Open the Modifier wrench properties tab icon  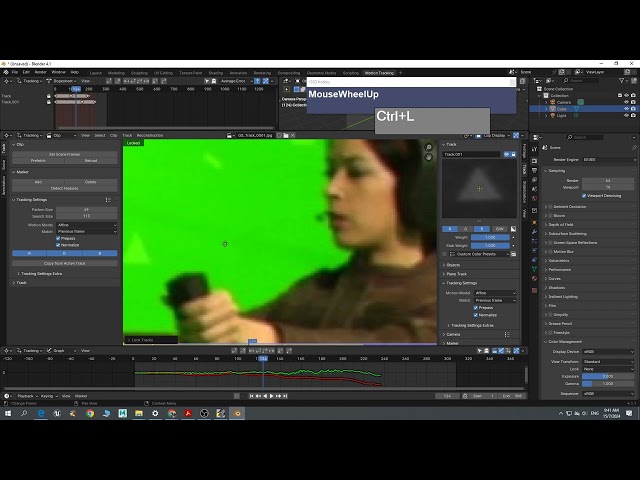pos(534,232)
